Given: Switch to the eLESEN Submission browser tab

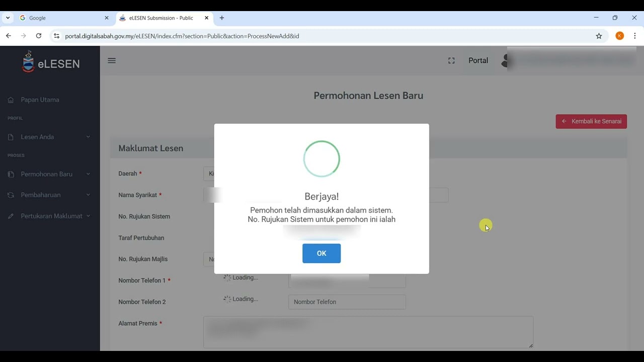Looking at the screenshot, I should pos(164,18).
